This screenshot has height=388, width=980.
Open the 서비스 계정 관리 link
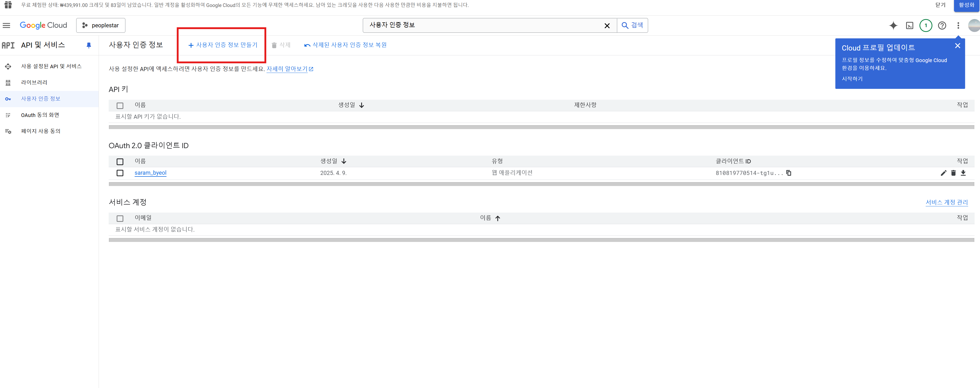[x=946, y=202]
